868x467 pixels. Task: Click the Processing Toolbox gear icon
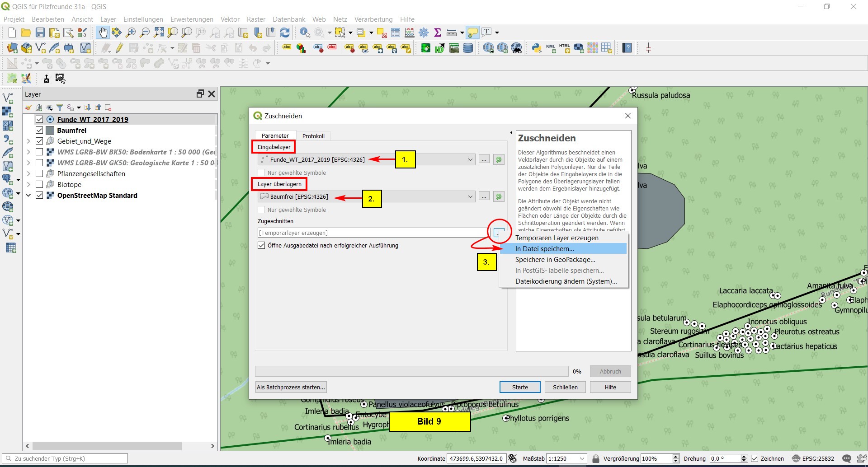(424, 33)
